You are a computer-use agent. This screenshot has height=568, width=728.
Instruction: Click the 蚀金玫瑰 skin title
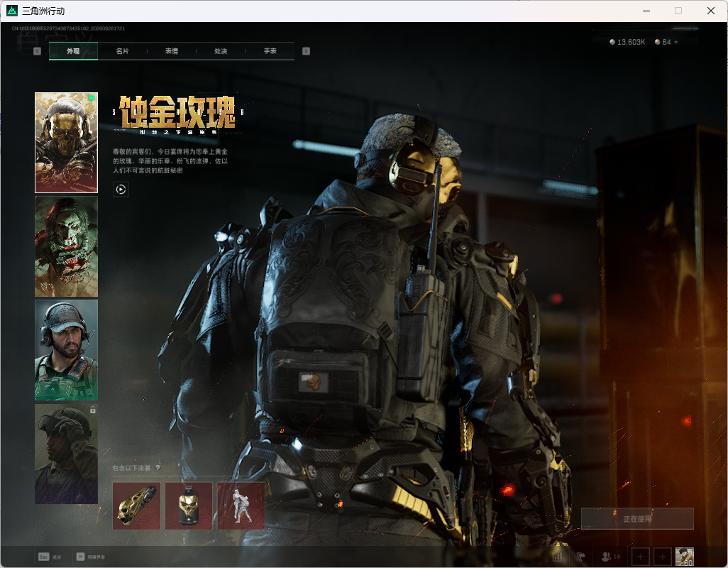[178, 112]
